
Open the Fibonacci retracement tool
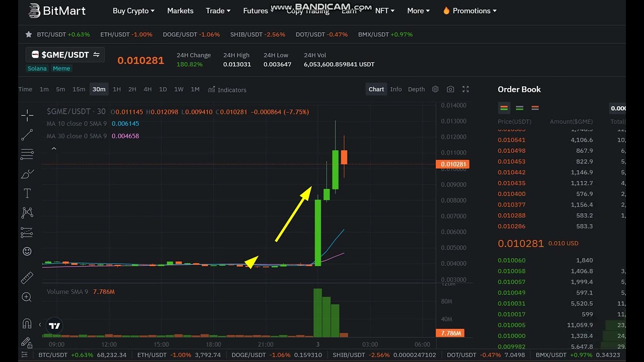[x=27, y=154]
